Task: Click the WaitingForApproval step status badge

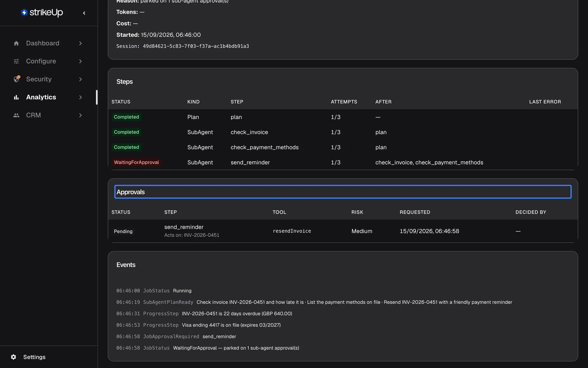Action: tap(136, 162)
